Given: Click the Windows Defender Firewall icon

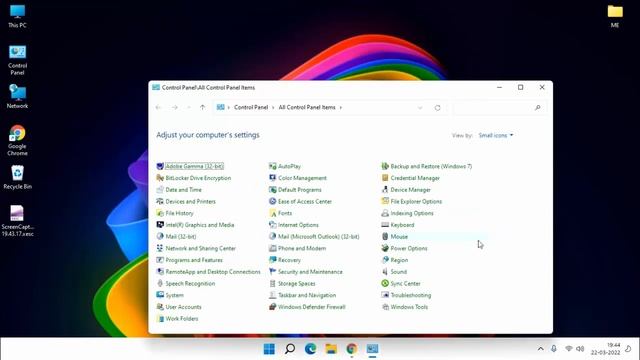Looking at the screenshot, I should 273,307.
